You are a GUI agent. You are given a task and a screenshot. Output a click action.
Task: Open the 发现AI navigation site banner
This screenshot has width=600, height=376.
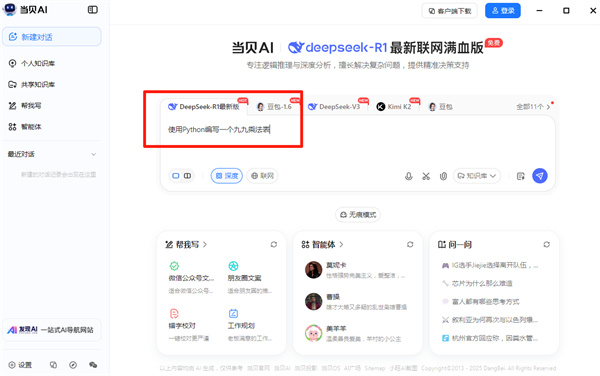tap(52, 330)
